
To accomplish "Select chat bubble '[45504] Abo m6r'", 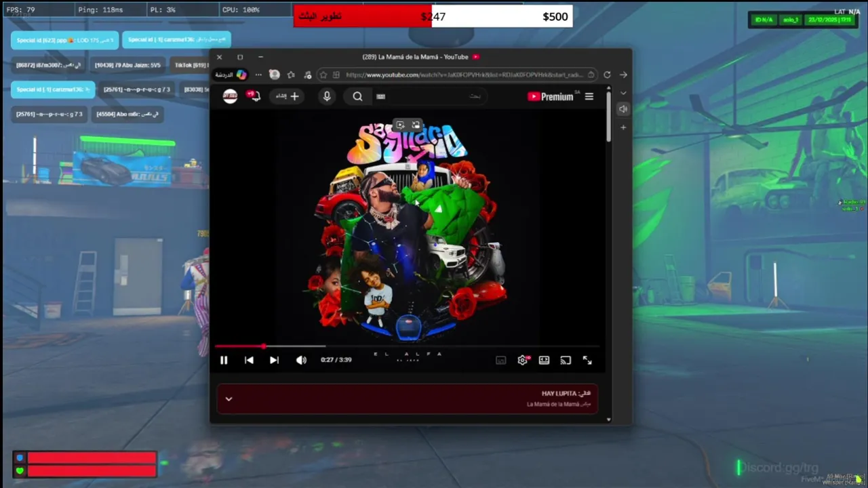I will coord(127,114).
